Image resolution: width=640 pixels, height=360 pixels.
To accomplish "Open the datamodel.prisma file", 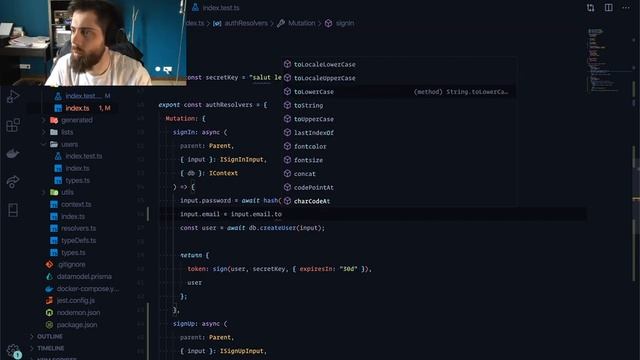I will (84, 276).
